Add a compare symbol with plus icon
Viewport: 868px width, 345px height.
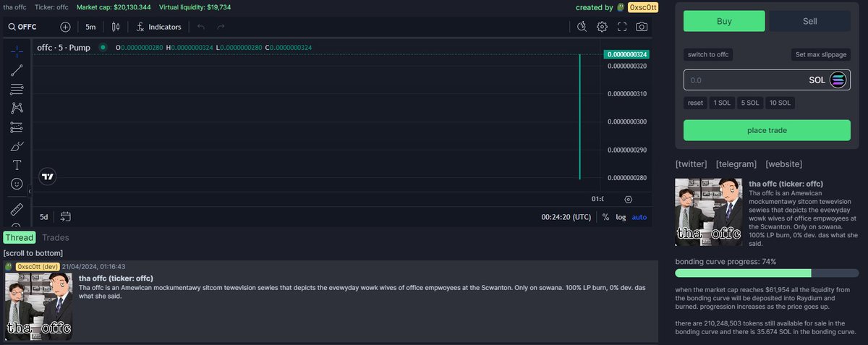pos(65,27)
